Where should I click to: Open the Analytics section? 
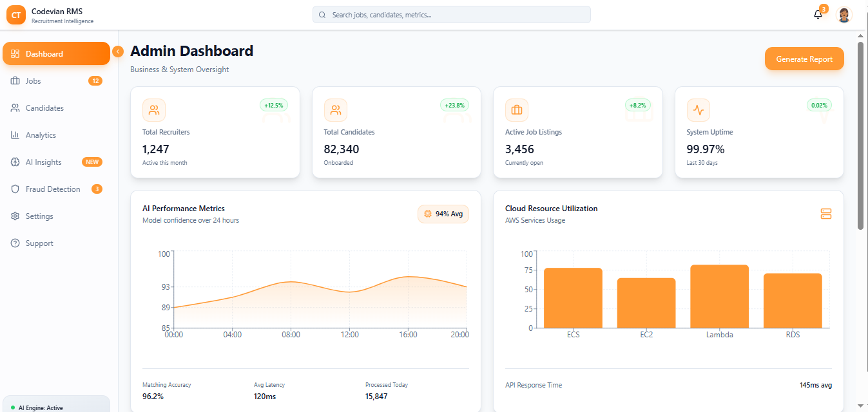(x=41, y=135)
